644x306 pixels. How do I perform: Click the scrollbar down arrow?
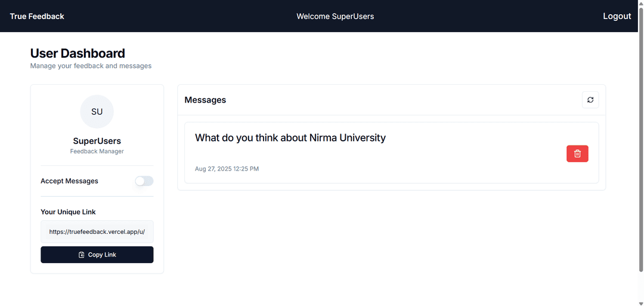coord(640,303)
